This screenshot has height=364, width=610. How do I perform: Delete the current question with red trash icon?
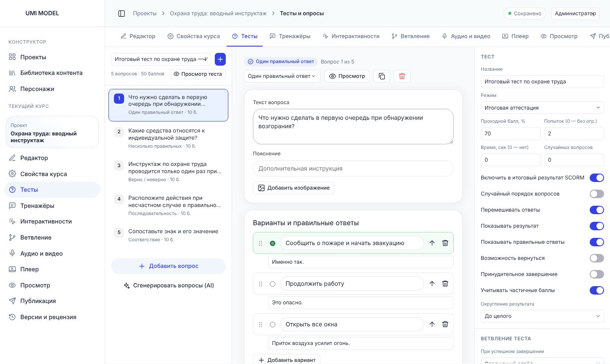pos(402,76)
